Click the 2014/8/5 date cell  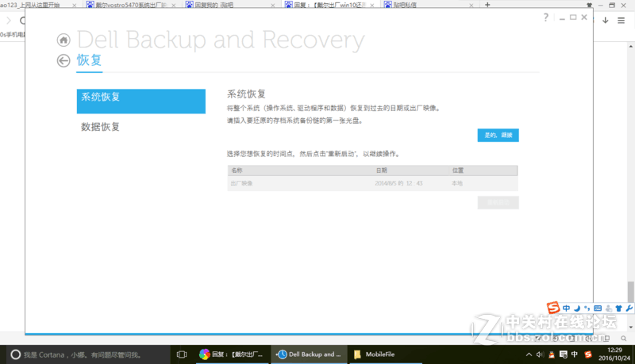[398, 183]
